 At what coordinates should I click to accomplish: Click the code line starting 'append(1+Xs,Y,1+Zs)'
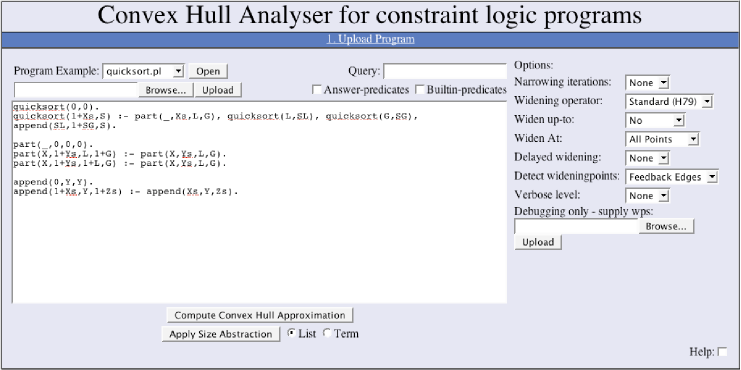click(x=126, y=192)
